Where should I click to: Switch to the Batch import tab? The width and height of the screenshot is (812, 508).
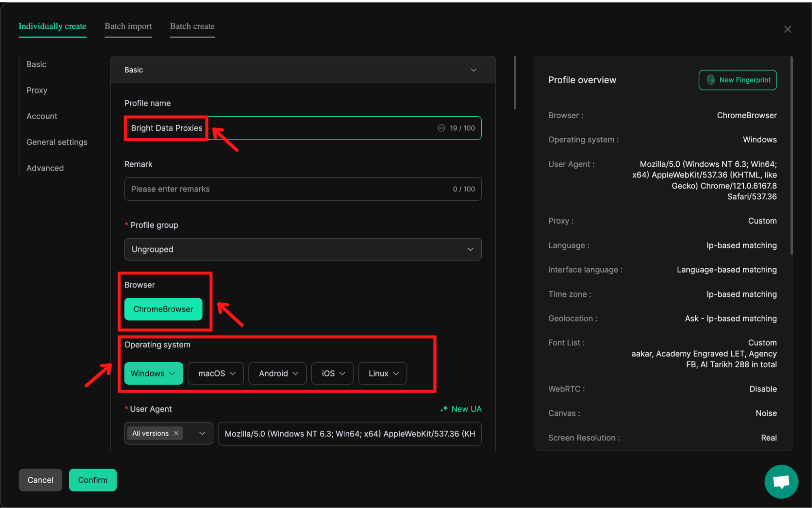pos(128,26)
